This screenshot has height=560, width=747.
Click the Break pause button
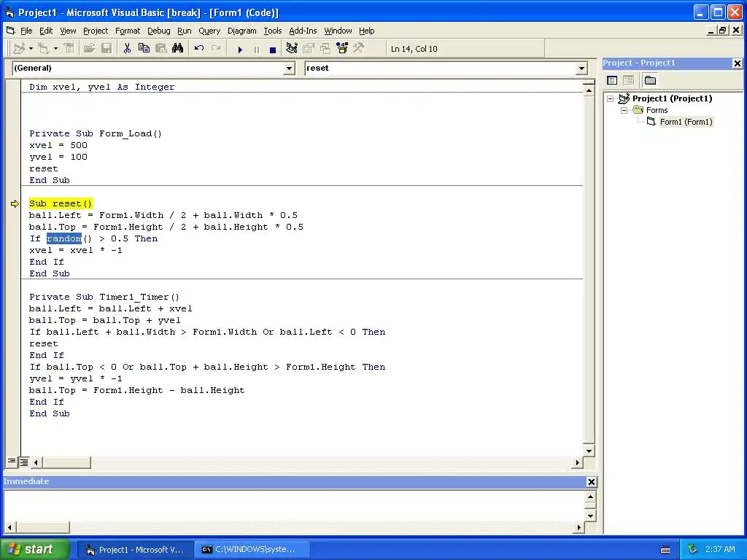(x=256, y=49)
